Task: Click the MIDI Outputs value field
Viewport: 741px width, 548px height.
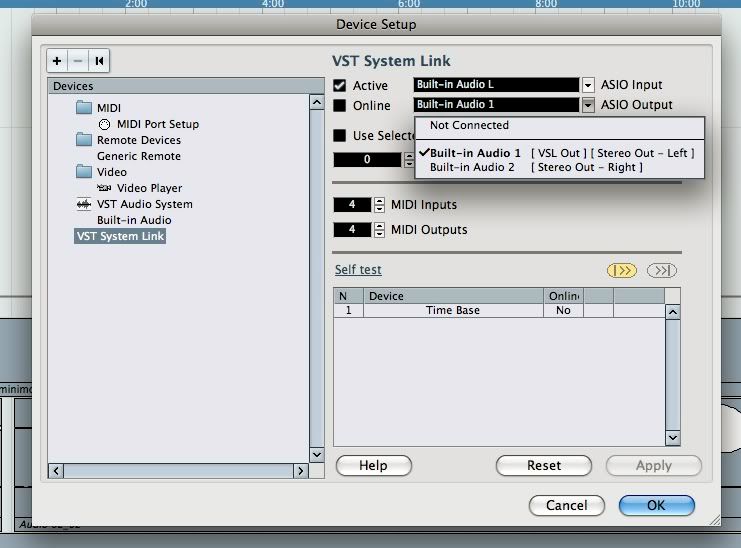Action: click(x=353, y=230)
